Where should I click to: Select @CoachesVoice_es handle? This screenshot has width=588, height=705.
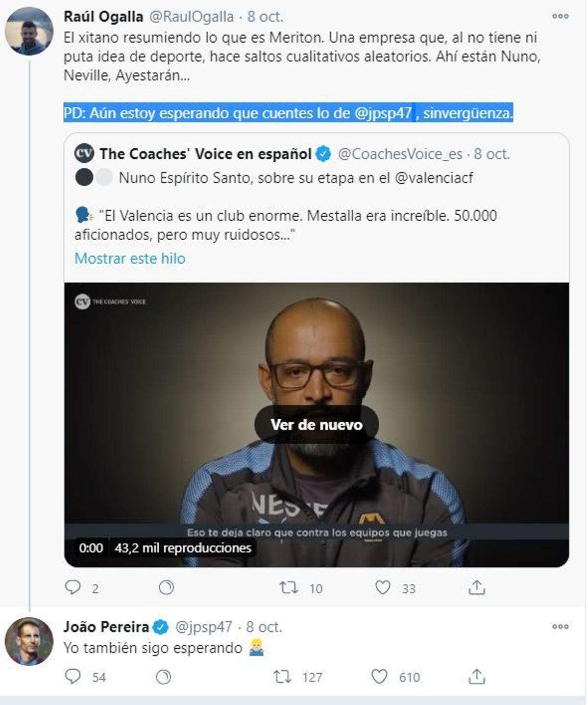tap(398, 153)
